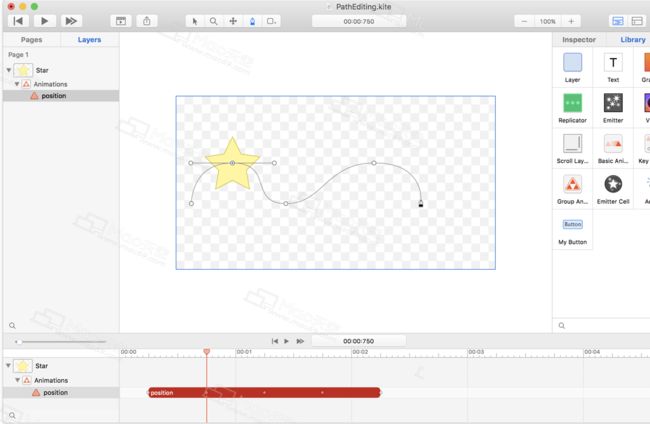Rewind to start in top toolbar
The image size is (650, 424).
click(18, 21)
